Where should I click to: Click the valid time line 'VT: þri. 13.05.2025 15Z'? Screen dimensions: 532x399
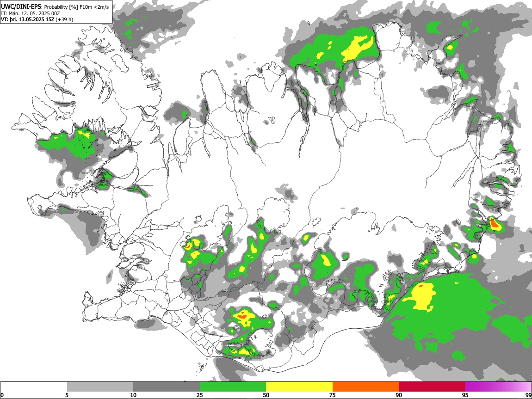pos(27,19)
